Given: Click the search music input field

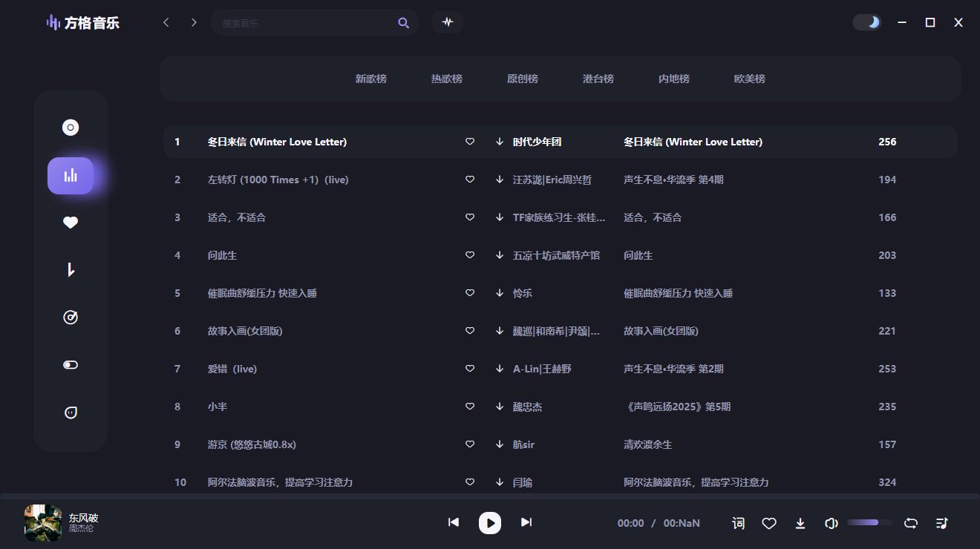Looking at the screenshot, I should [x=312, y=22].
